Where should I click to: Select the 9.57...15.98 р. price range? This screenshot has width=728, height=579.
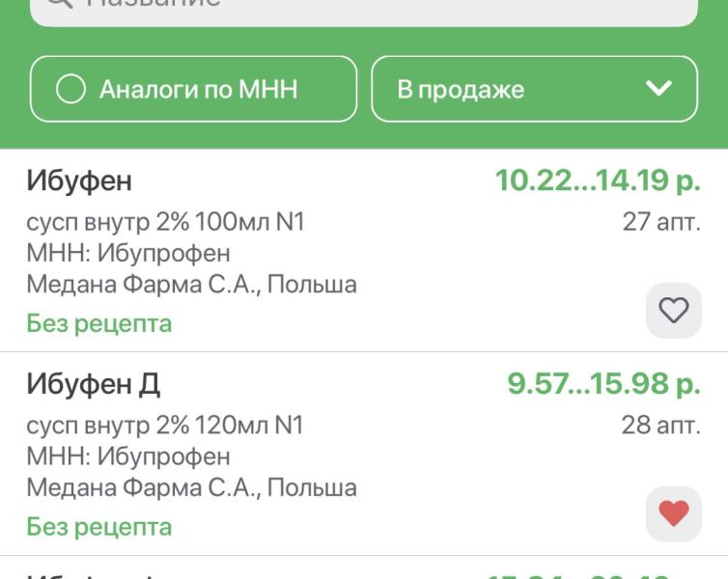pyautogui.click(x=603, y=384)
